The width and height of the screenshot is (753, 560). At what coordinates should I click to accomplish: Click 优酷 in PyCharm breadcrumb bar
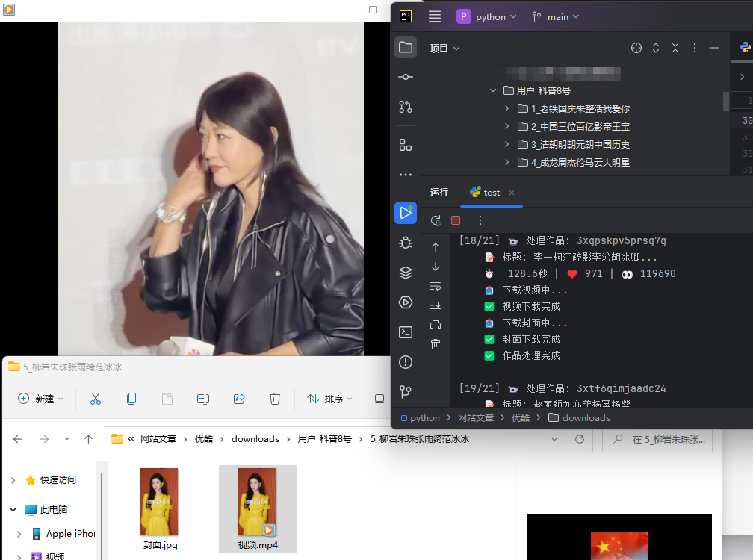click(x=521, y=418)
